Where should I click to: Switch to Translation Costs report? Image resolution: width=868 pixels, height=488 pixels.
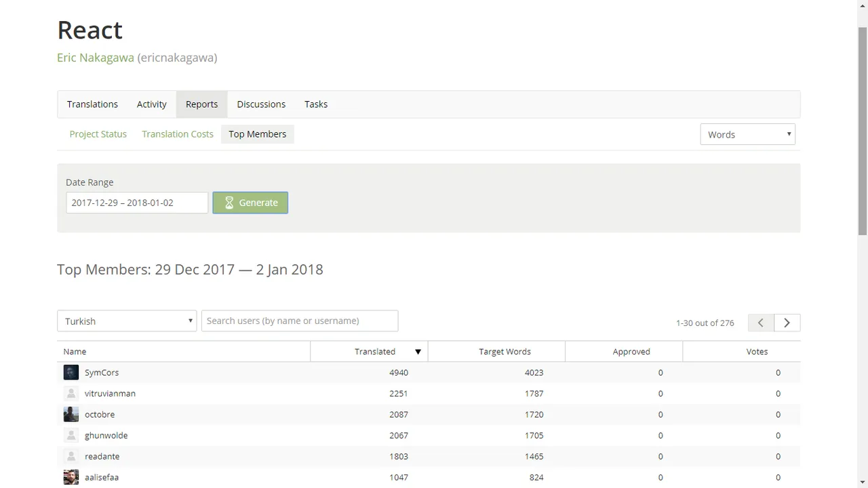(178, 134)
